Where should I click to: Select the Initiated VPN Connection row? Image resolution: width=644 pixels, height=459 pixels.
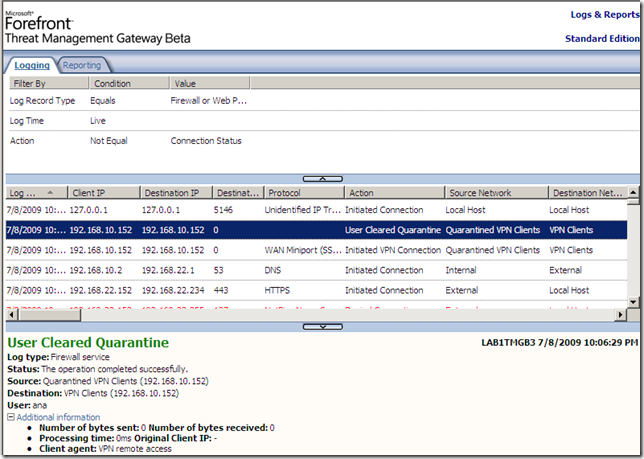tap(316, 250)
